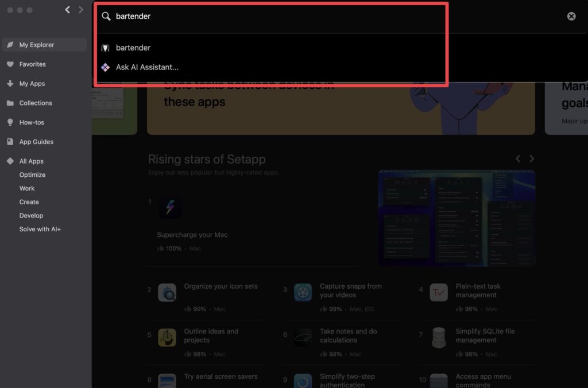Image resolution: width=588 pixels, height=388 pixels.
Task: Show next Rising stars with right chevron
Action: [x=531, y=158]
